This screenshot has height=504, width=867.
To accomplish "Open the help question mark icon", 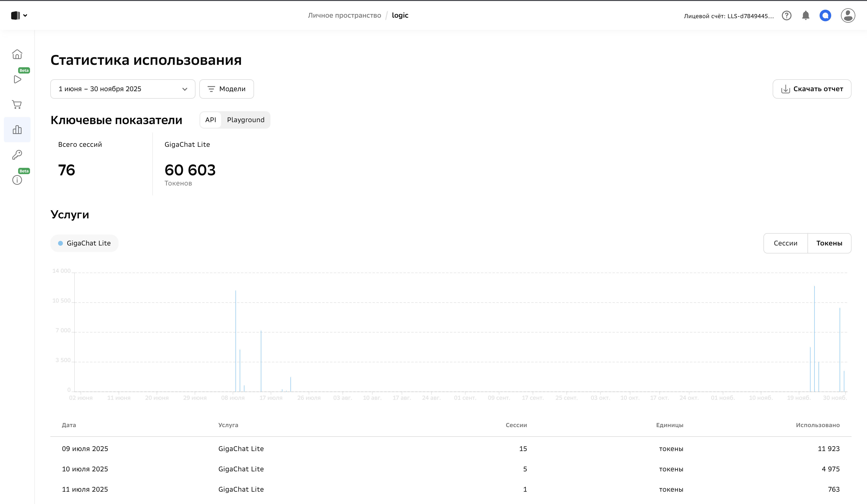I will point(787,15).
